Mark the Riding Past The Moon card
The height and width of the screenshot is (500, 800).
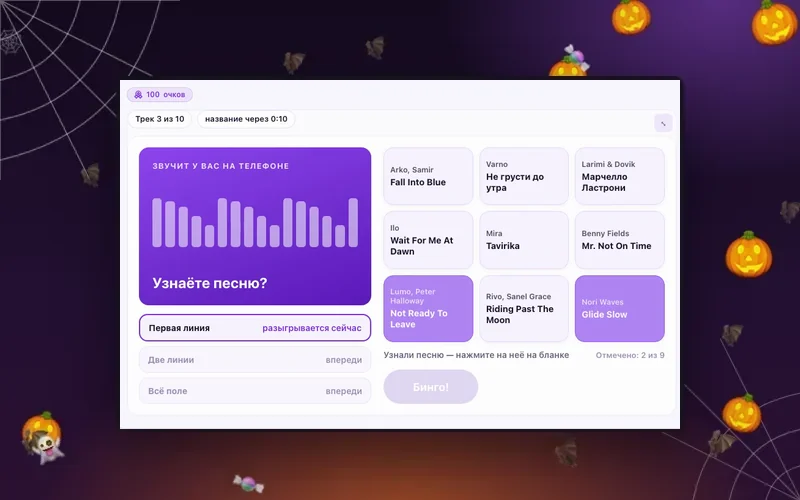[x=524, y=309]
